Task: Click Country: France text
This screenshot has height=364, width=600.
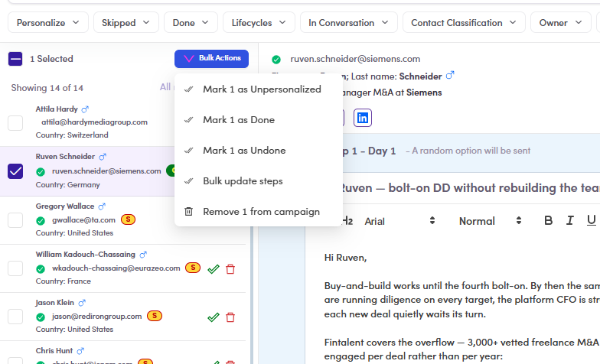Action: tap(63, 281)
